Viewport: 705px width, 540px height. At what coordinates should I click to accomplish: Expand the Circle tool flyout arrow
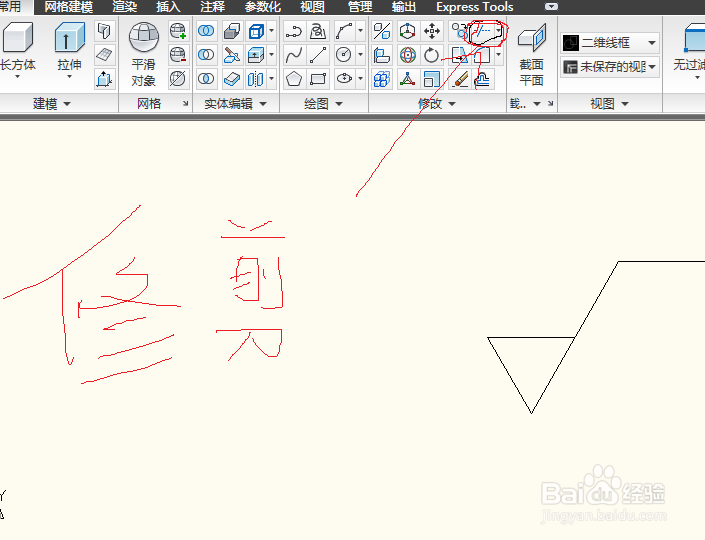361,55
